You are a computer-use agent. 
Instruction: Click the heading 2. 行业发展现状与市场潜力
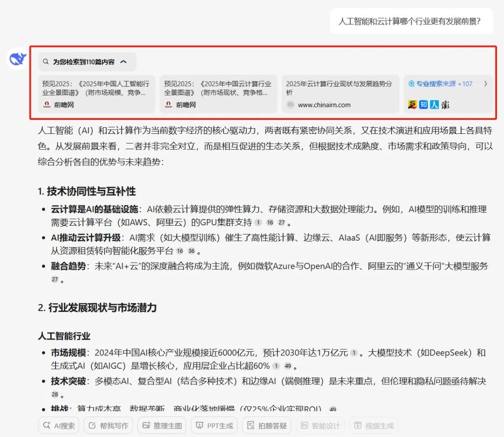(x=97, y=308)
